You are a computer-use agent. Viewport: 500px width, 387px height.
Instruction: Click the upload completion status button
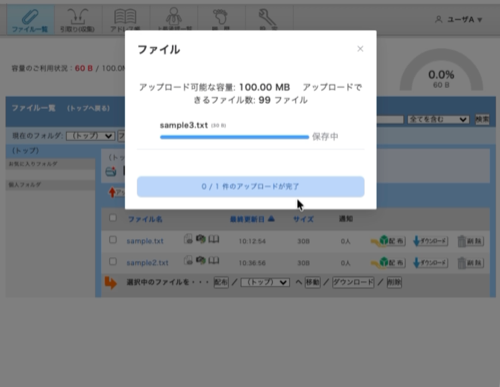click(x=250, y=187)
